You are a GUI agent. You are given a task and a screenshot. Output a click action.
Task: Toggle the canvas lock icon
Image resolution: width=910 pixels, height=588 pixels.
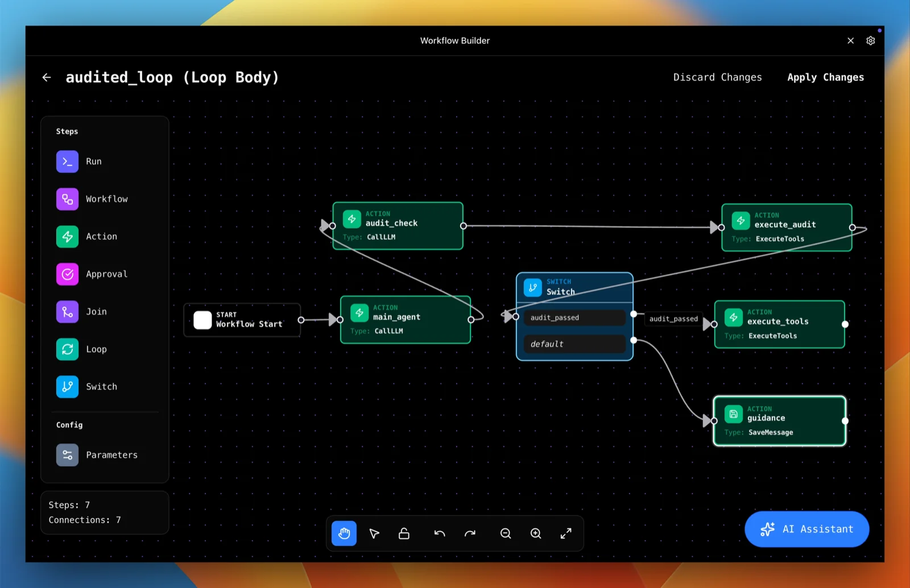(404, 533)
